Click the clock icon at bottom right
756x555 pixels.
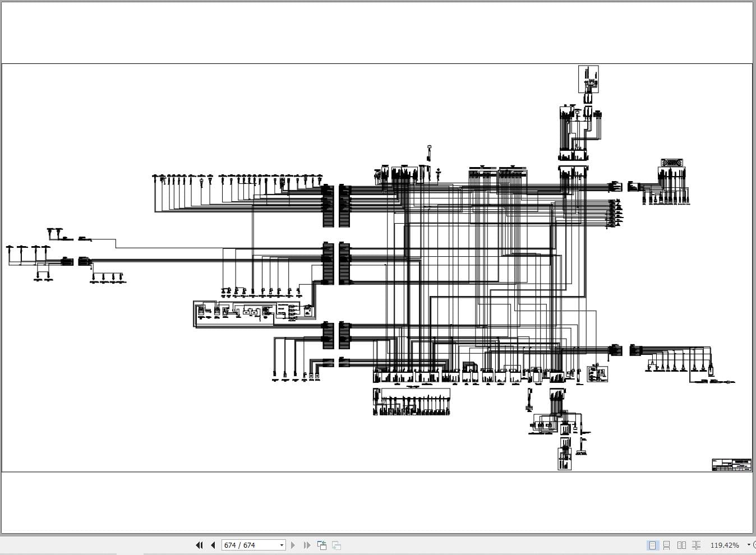(754, 545)
